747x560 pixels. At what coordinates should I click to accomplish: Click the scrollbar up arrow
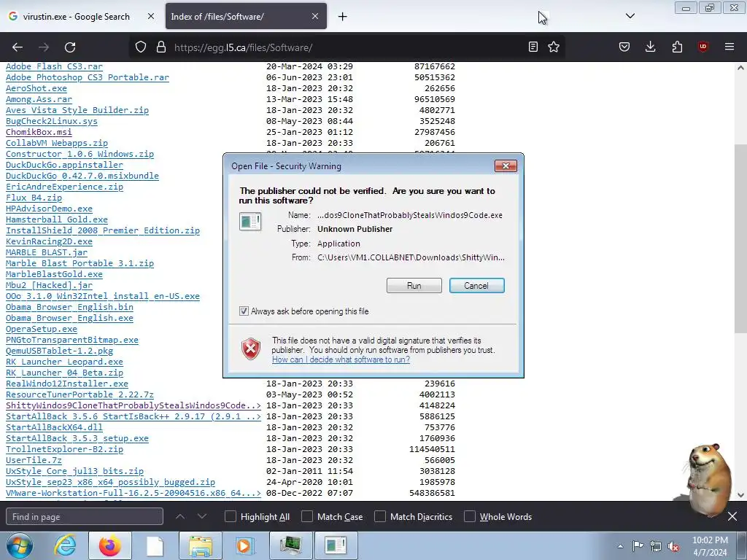pyautogui.click(x=740, y=68)
